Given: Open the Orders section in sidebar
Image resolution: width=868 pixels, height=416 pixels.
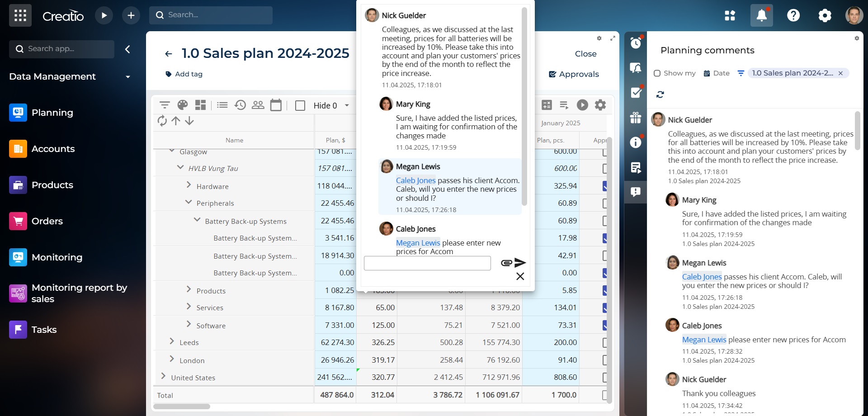Looking at the screenshot, I should coord(36,221).
